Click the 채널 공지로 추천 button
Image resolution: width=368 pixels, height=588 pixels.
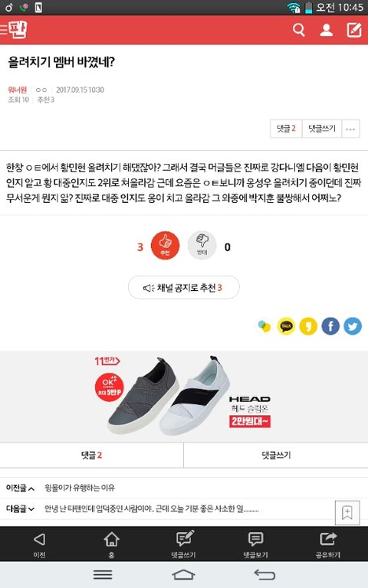coord(184,288)
